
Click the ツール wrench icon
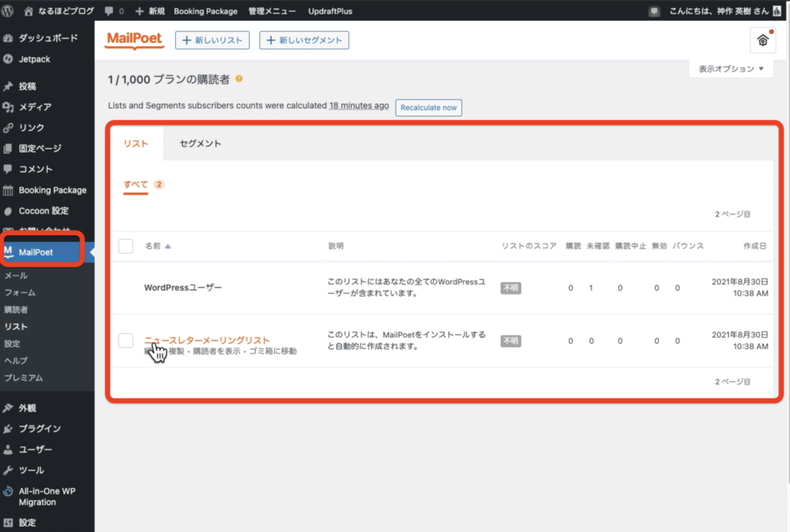pos(8,470)
